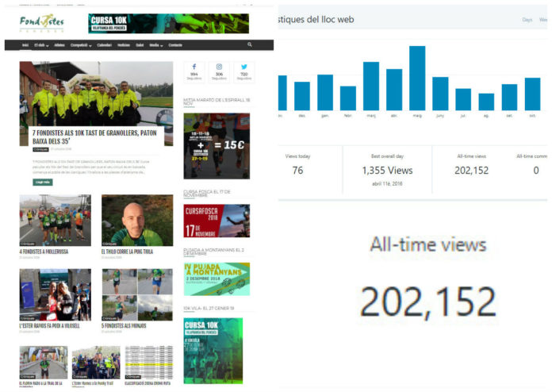Expand the Media menu dropdown

pos(155,45)
